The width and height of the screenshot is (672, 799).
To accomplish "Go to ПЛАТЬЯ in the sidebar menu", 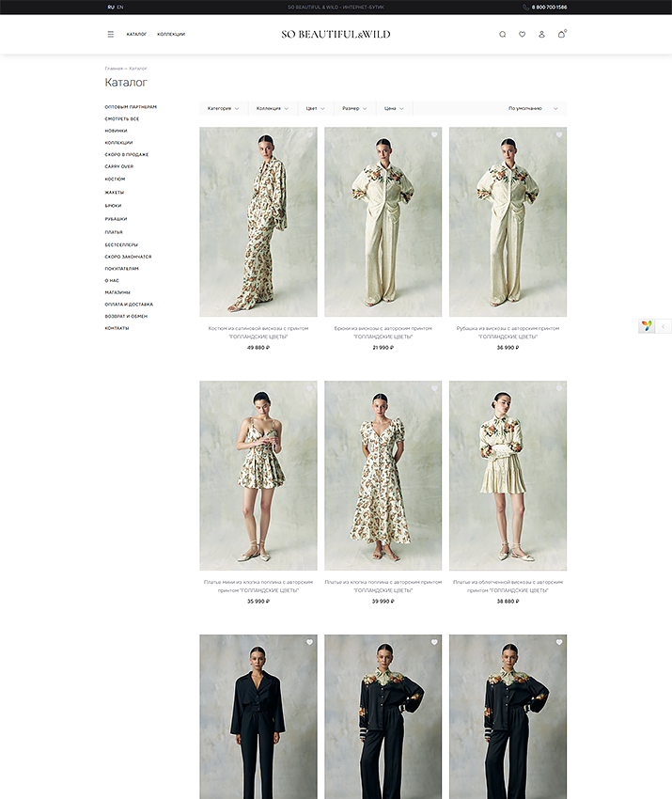I will (114, 231).
